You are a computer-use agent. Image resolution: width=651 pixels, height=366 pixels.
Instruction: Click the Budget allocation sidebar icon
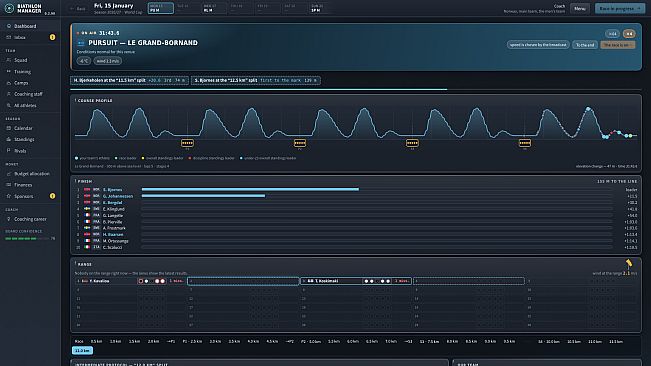coord(9,173)
